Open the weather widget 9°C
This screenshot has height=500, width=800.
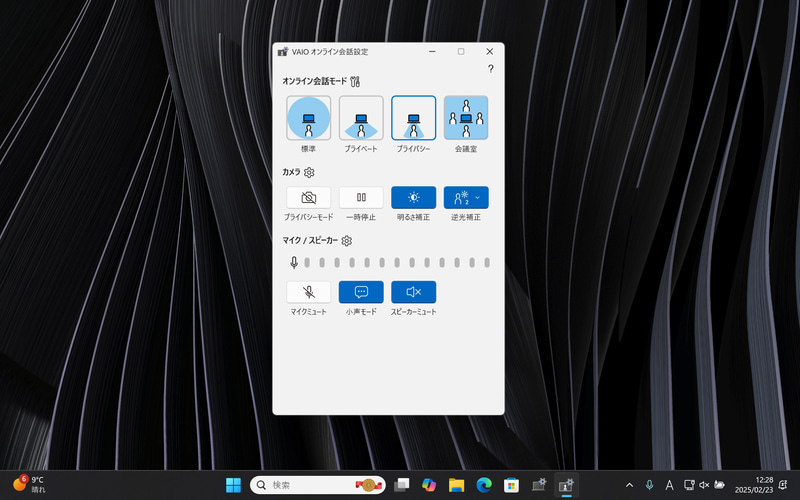[x=30, y=485]
